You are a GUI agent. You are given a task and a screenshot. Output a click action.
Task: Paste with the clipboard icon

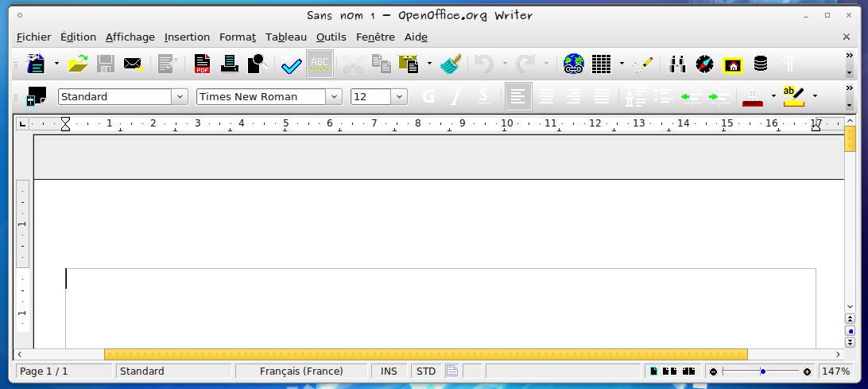[x=409, y=64]
